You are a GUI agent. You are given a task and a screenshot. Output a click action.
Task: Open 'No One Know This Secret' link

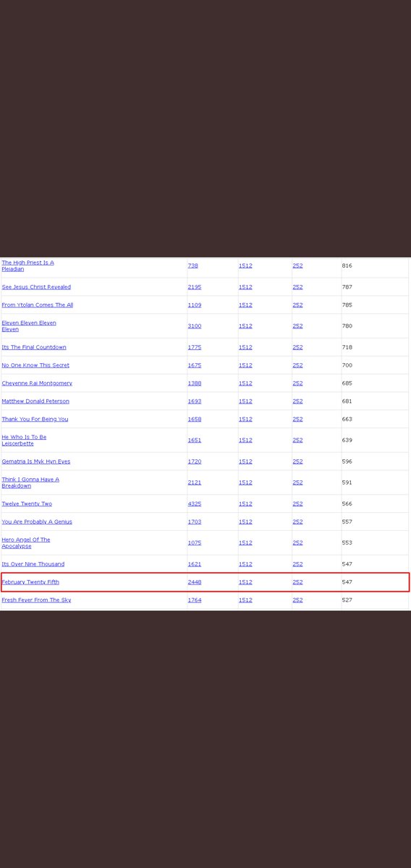[x=35, y=365]
